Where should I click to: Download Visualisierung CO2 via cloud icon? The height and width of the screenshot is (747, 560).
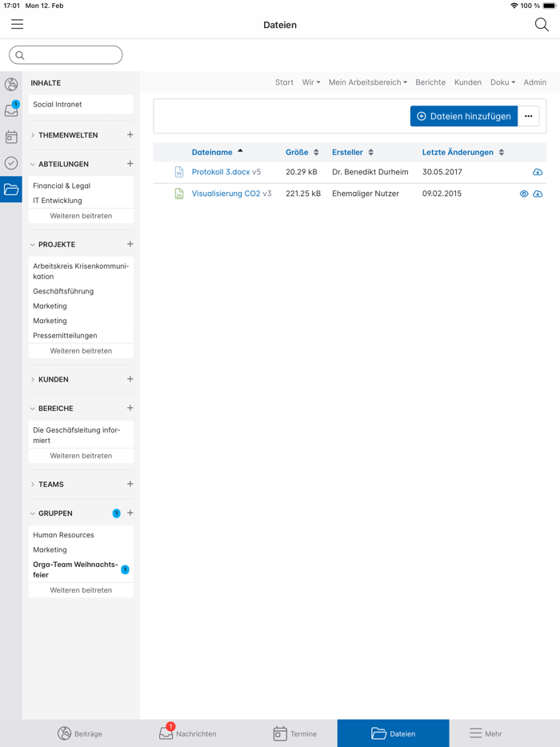[538, 194]
